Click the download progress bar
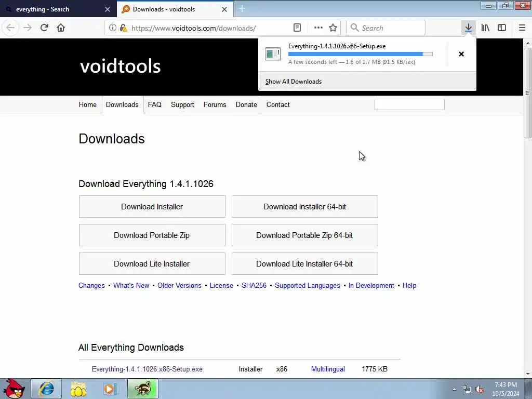The width and height of the screenshot is (532, 399). [x=361, y=54]
